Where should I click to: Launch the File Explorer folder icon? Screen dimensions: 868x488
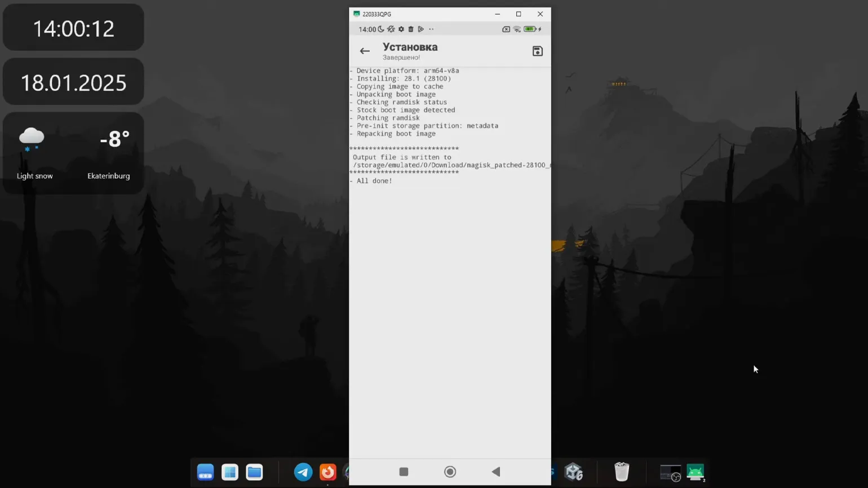pos(254,472)
